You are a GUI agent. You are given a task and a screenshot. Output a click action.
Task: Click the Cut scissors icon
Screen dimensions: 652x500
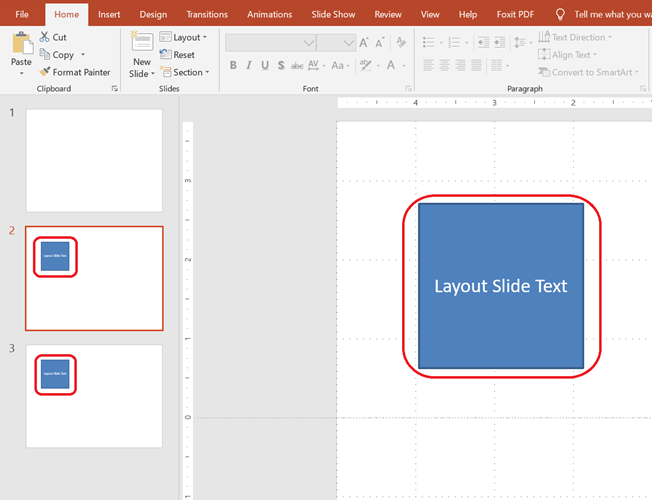click(45, 37)
